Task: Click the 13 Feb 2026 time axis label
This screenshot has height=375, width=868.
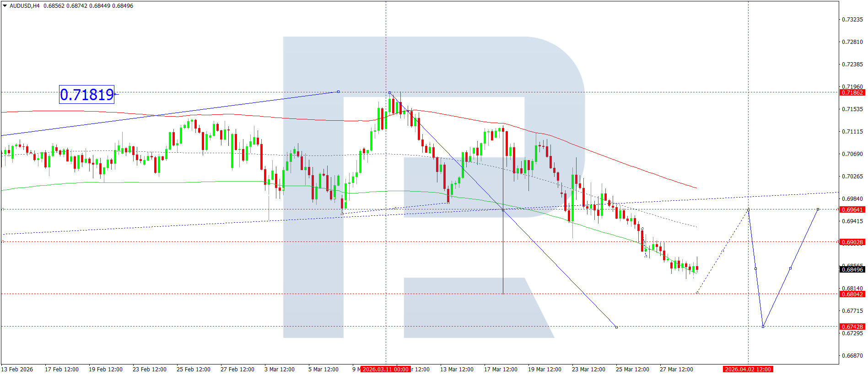Action: point(17,370)
